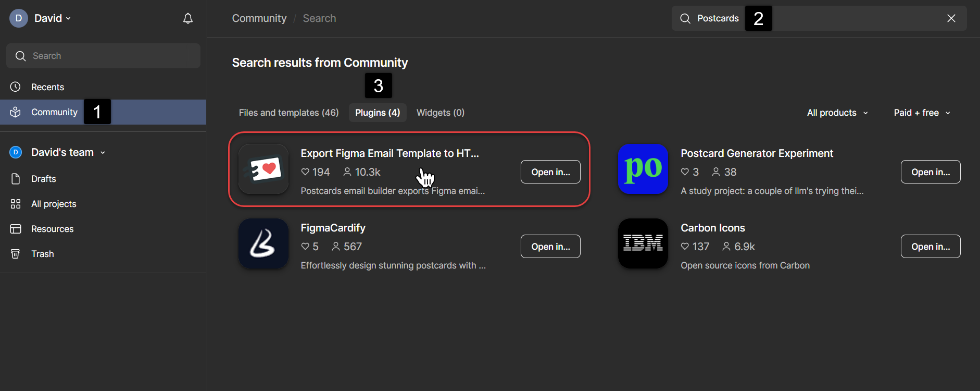Click Open in... for Export Figma Email Template

click(x=550, y=172)
